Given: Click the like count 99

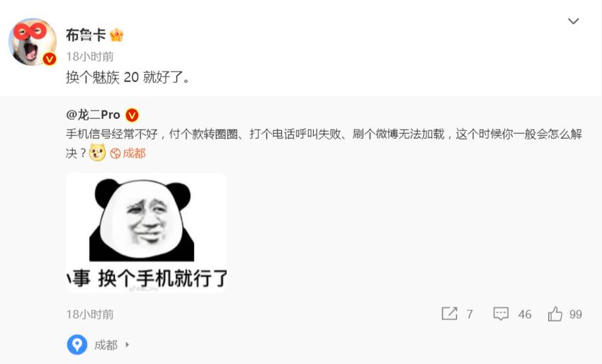Looking at the screenshot, I should (576, 314).
